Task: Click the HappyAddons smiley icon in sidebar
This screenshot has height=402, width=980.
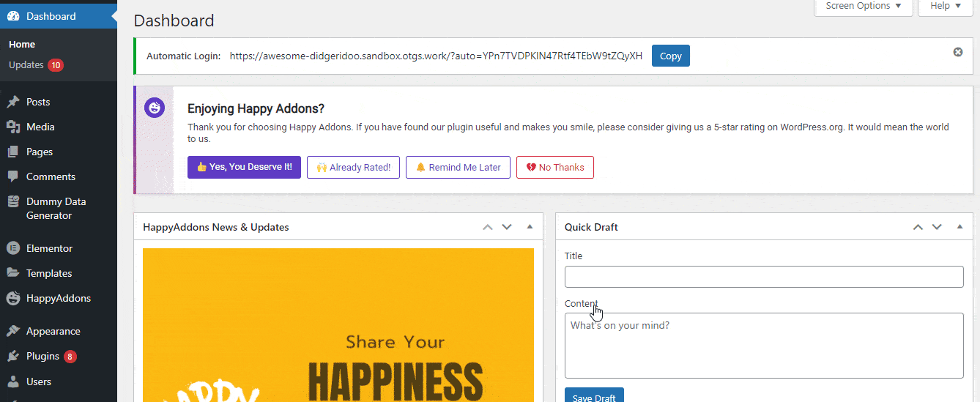Action: point(13,298)
